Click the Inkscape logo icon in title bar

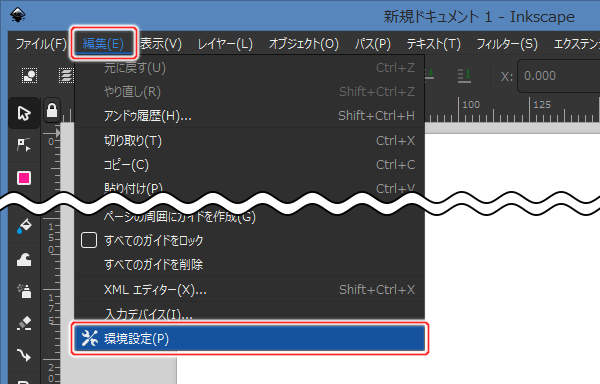tap(17, 15)
